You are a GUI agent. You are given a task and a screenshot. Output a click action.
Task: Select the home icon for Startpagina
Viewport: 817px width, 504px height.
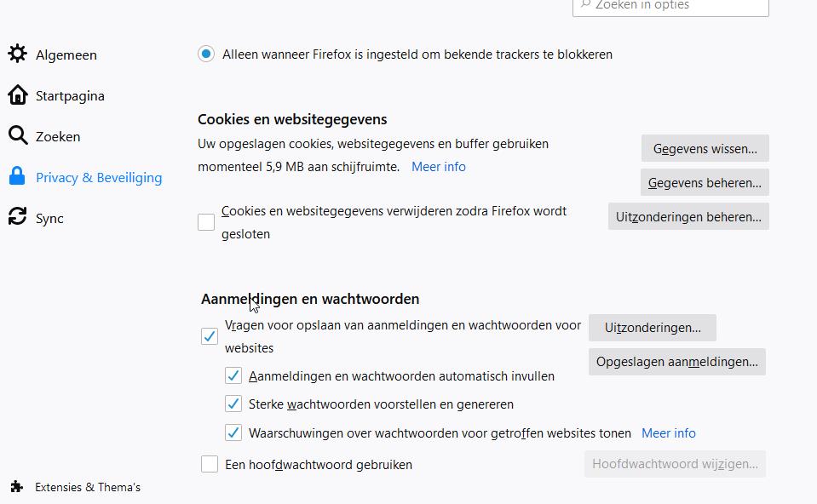point(18,95)
